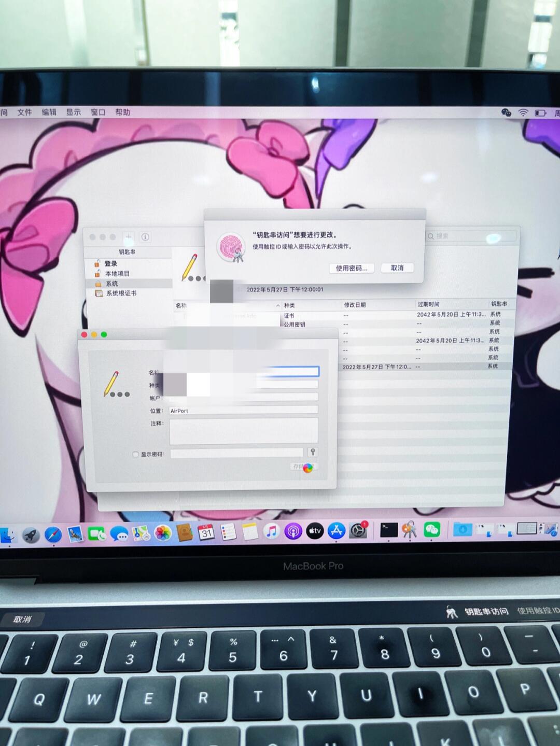Open the App Store icon in the Dock
Viewport: 560px width, 746px height.
click(x=337, y=531)
